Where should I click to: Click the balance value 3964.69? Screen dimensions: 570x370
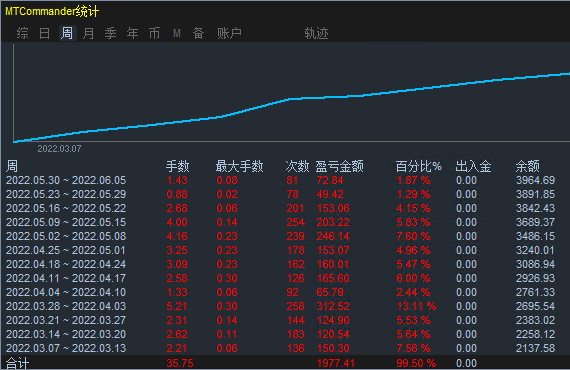tap(535, 180)
